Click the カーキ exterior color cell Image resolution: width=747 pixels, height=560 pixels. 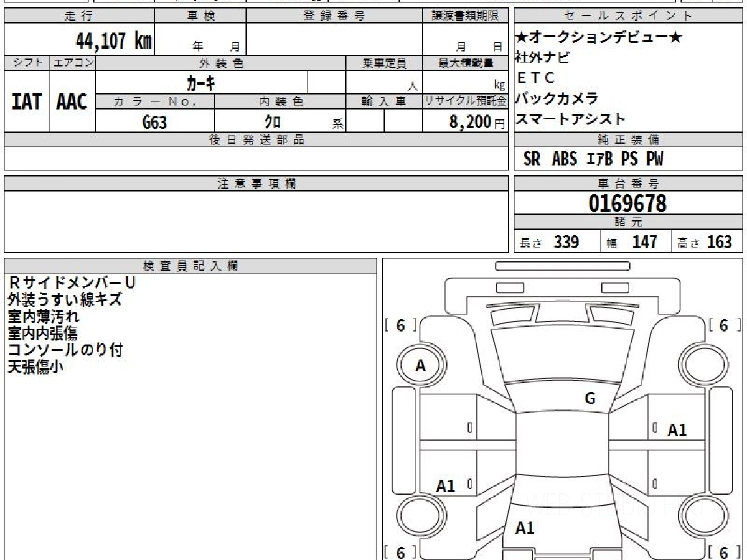click(202, 82)
